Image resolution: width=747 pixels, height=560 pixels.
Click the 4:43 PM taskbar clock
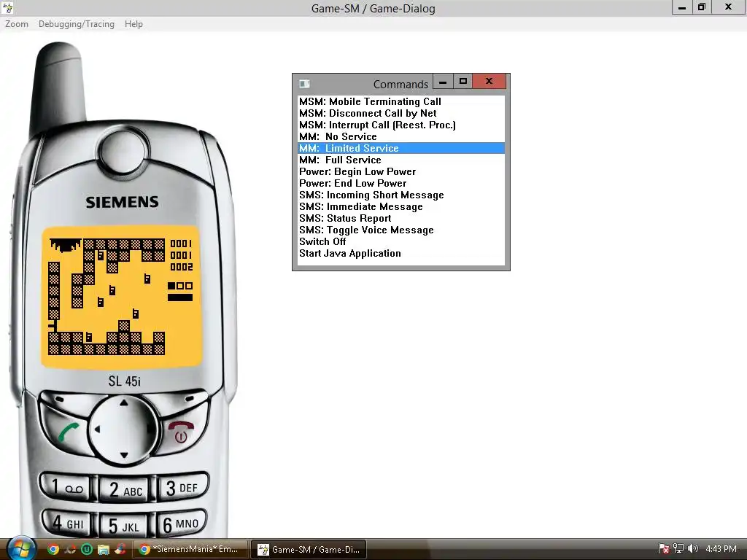[721, 549]
